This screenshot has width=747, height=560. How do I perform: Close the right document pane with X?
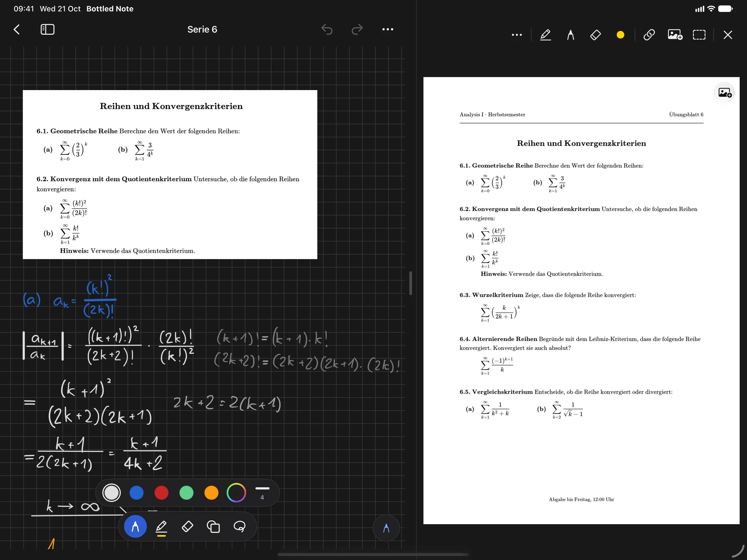click(728, 35)
